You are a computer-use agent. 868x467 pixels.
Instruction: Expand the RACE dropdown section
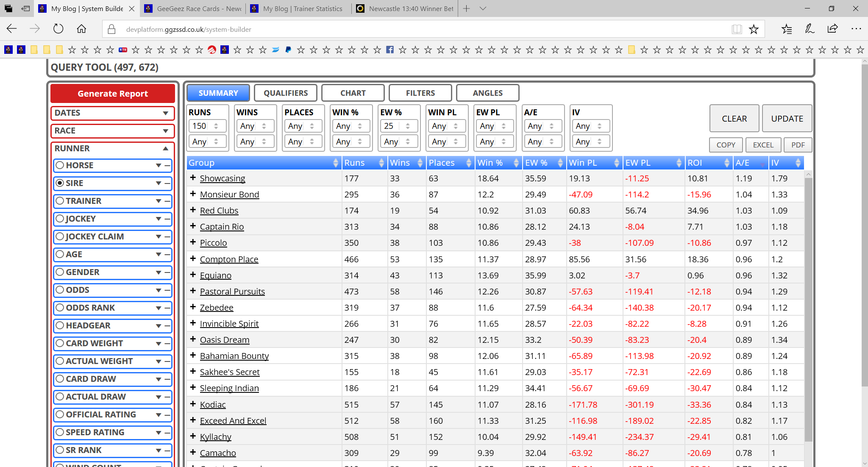[113, 131]
